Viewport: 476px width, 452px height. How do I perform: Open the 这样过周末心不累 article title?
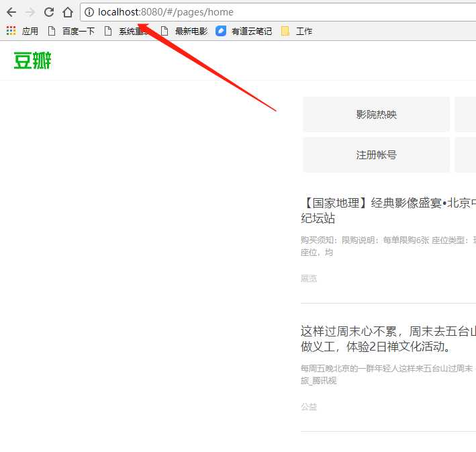pos(388,338)
